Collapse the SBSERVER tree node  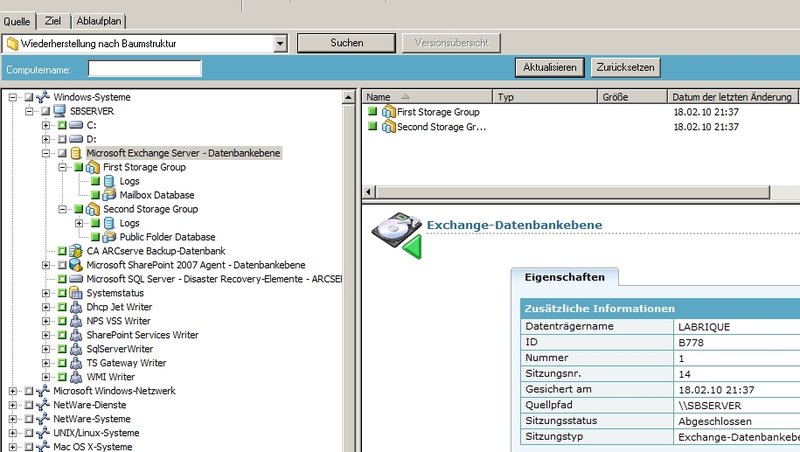(30, 111)
